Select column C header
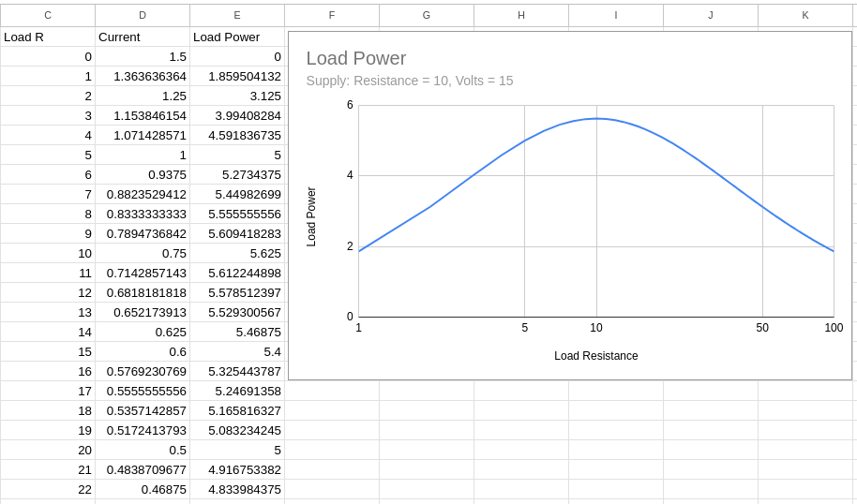Screen dimensions: 857x504 (x=48, y=15)
